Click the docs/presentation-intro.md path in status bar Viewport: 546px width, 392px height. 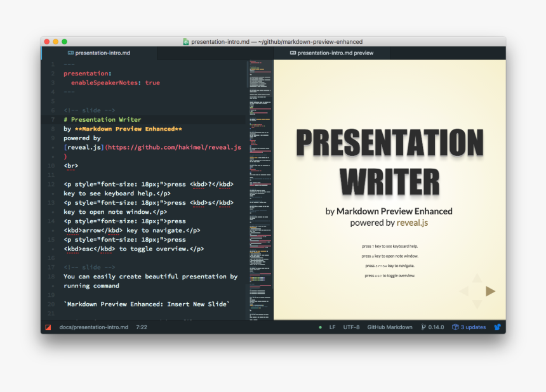click(x=94, y=327)
